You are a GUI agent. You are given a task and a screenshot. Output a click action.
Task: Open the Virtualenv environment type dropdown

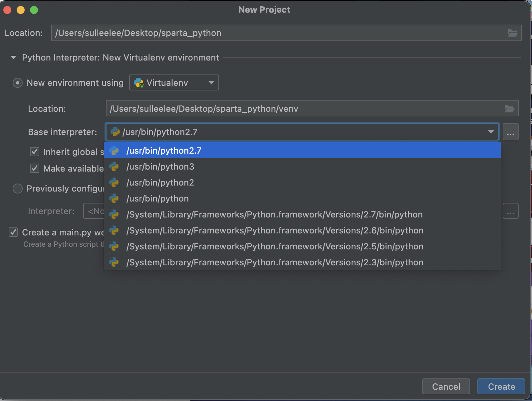pos(174,83)
